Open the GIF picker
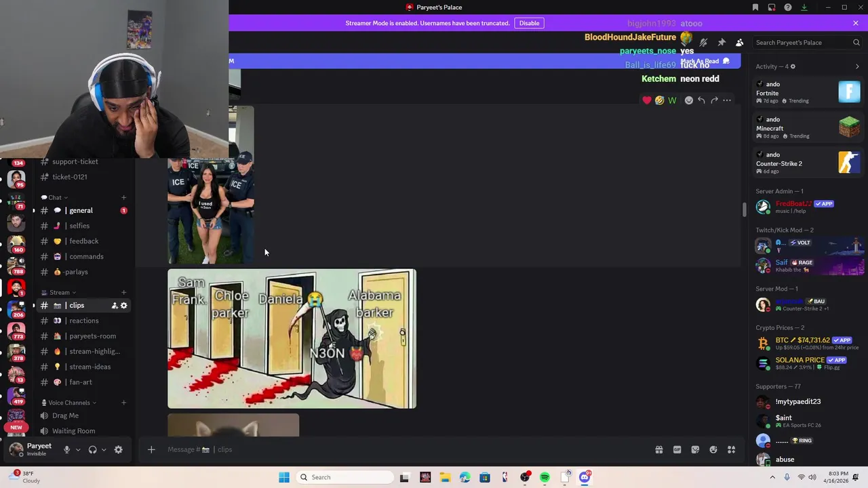The image size is (868, 488). pyautogui.click(x=677, y=449)
